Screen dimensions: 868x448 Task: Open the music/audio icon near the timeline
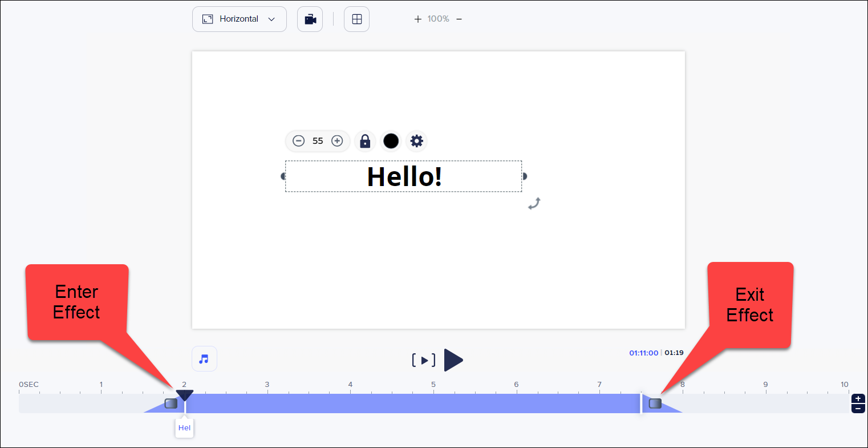tap(204, 358)
